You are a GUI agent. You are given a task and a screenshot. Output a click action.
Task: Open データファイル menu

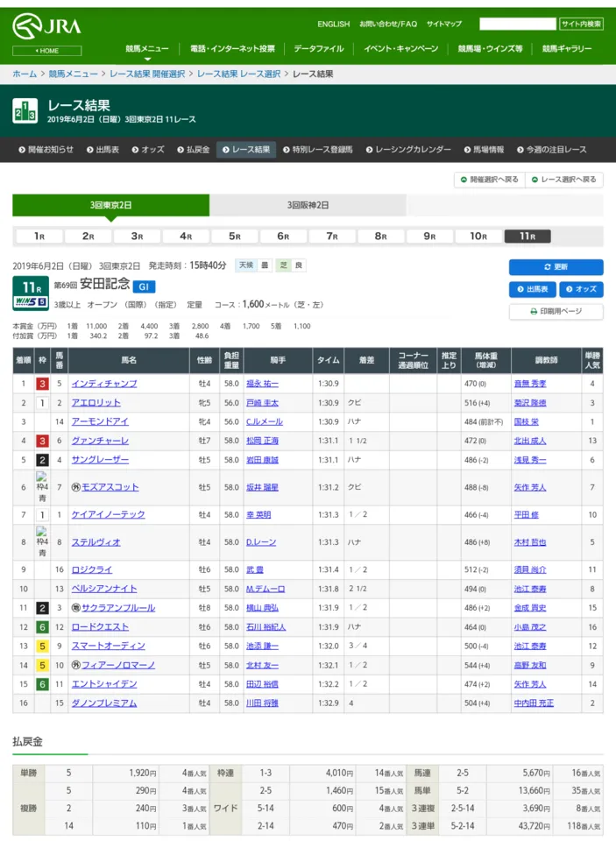click(x=319, y=49)
